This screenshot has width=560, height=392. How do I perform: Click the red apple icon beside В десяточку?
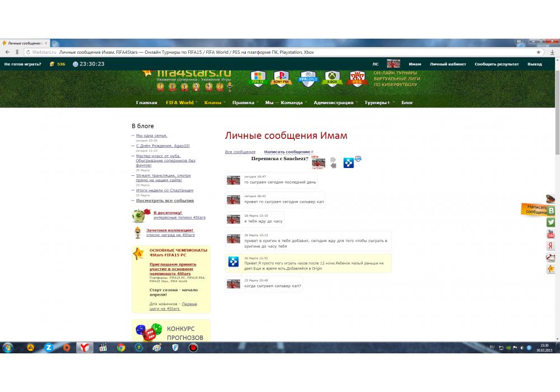tap(141, 215)
